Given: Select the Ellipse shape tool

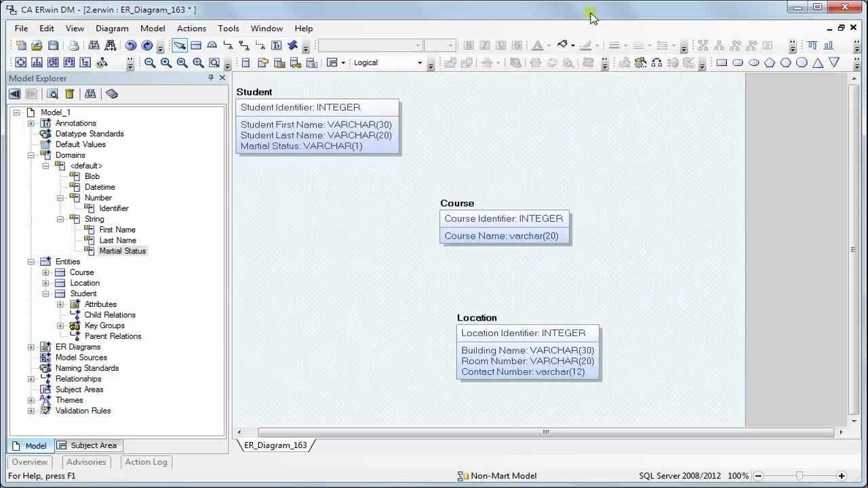Looking at the screenshot, I should pos(753,62).
